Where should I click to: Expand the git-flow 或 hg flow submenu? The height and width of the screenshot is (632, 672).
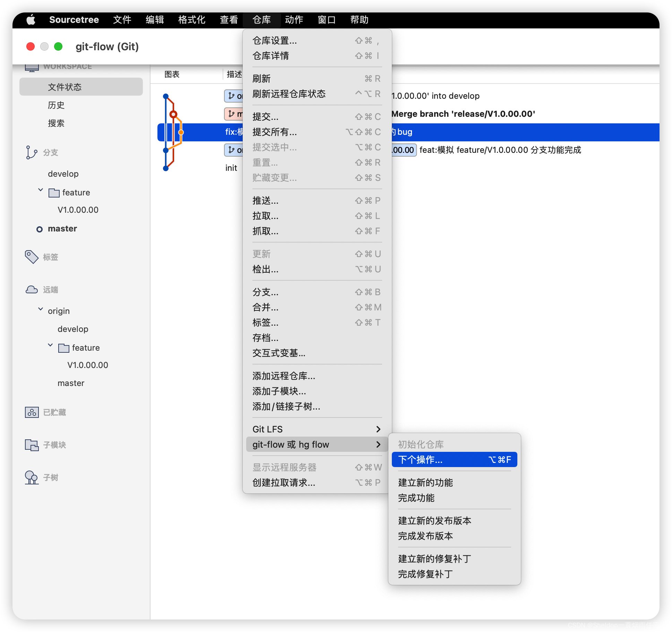(317, 445)
